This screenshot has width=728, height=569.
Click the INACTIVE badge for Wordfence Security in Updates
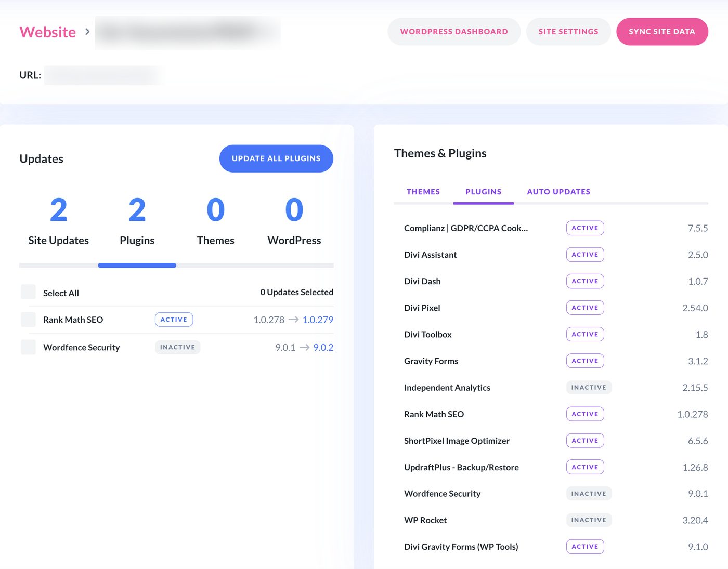coord(177,347)
